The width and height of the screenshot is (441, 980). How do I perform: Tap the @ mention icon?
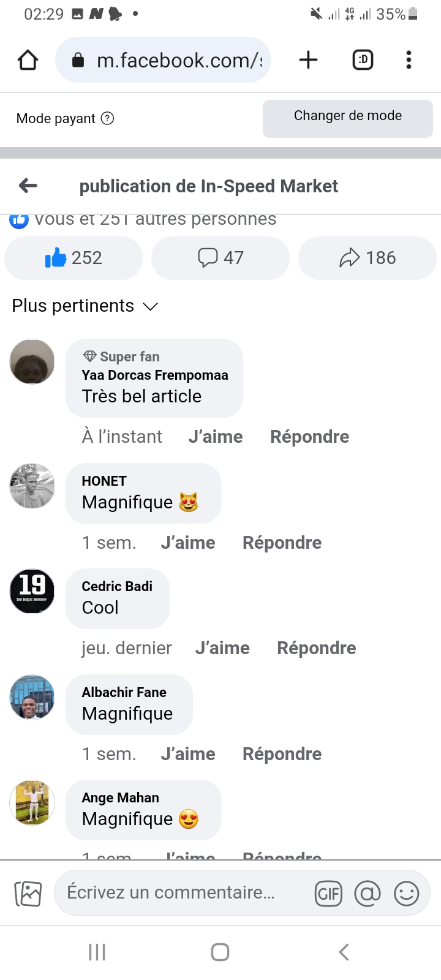coord(367,894)
